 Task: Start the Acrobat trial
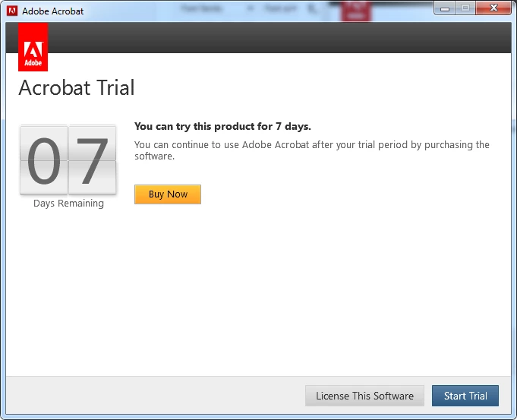point(465,396)
